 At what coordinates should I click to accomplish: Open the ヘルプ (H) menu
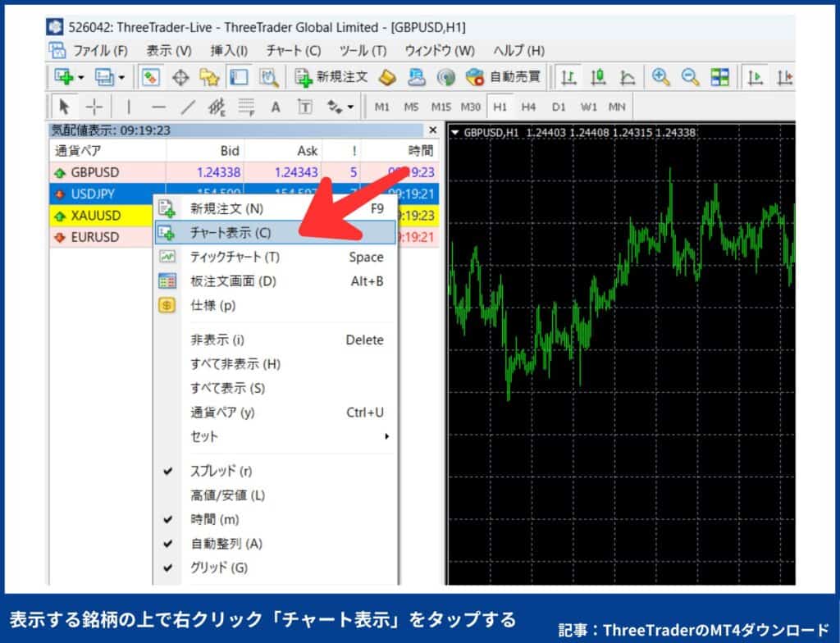coord(518,51)
